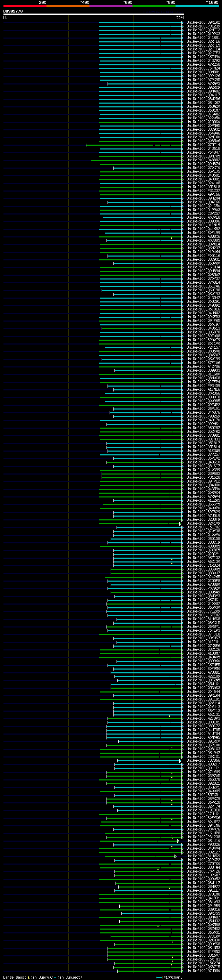Select UniRef100_Q40876 hit name
The image size is (222, 980).
203,412
